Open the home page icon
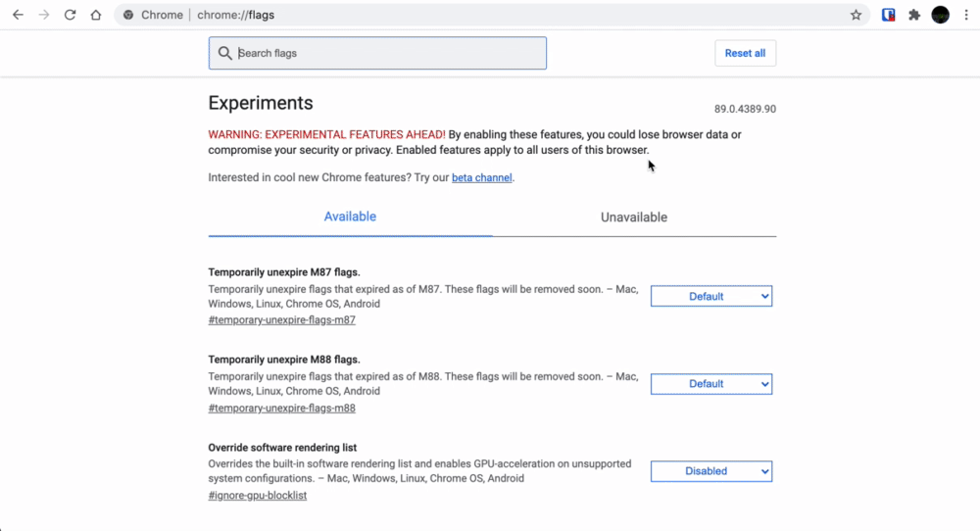This screenshot has height=531, width=980. pos(96,15)
